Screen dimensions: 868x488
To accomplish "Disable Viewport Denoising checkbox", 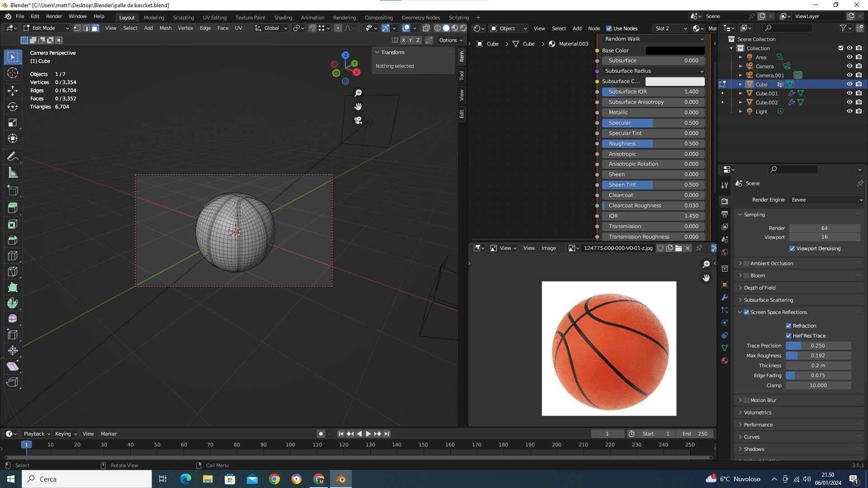I will pyautogui.click(x=792, y=249).
